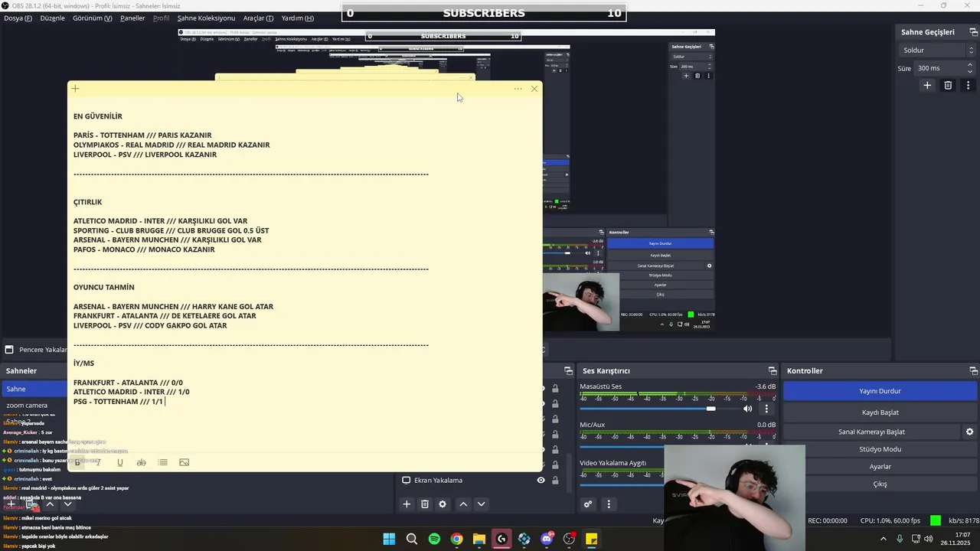Viewport: 980px width, 551px height.
Task: Undock the Kontroller panel
Action: pyautogui.click(x=973, y=370)
